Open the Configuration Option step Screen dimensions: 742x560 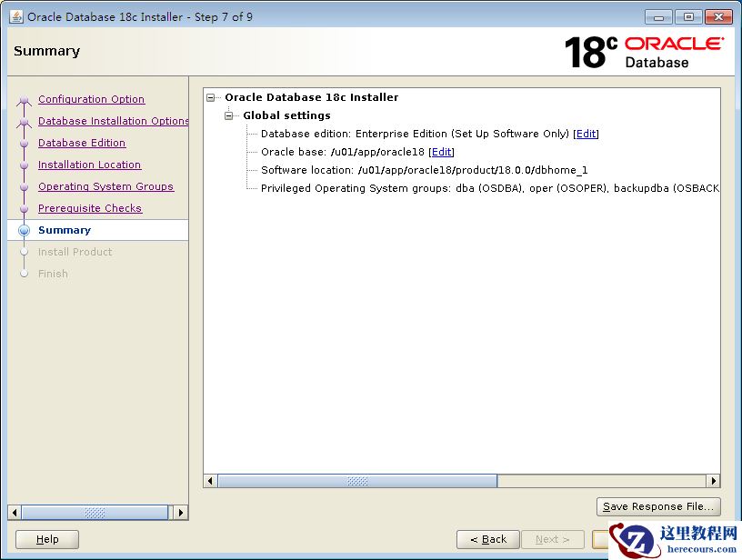point(91,99)
